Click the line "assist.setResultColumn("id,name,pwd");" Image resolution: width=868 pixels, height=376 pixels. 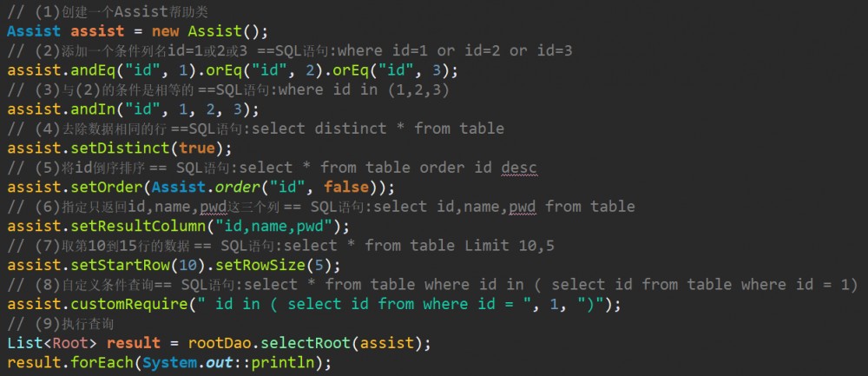[178, 226]
